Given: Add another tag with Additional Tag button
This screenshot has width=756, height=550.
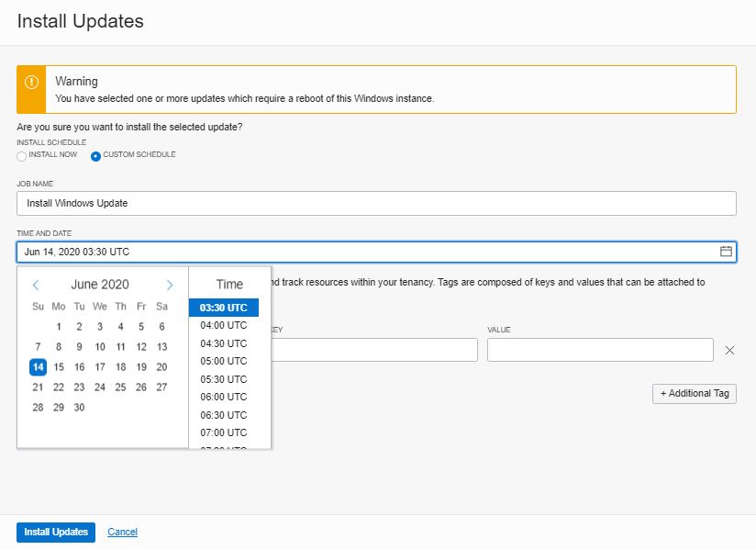Looking at the screenshot, I should coord(694,393).
